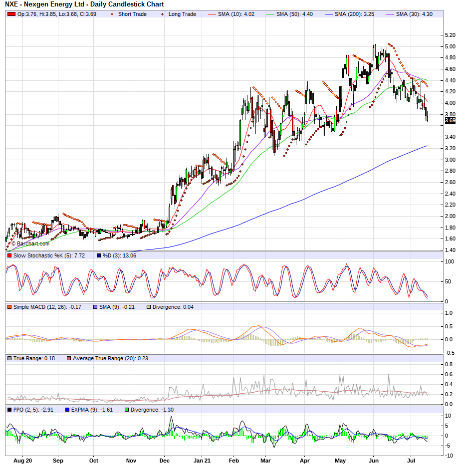Click the Nov date axis label
Image resolution: width=464 pixels, height=476 pixels.
tap(131, 461)
